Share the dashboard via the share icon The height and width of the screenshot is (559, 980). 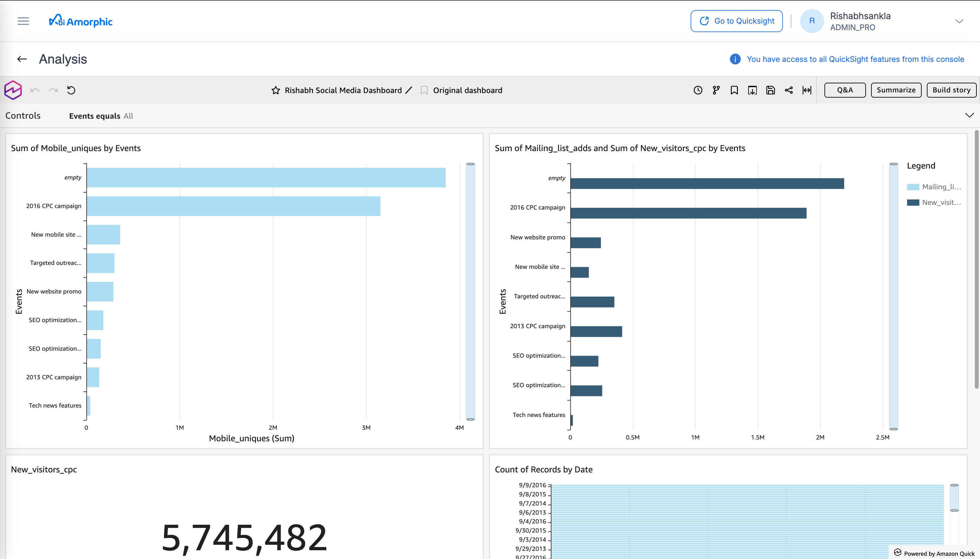click(x=789, y=90)
